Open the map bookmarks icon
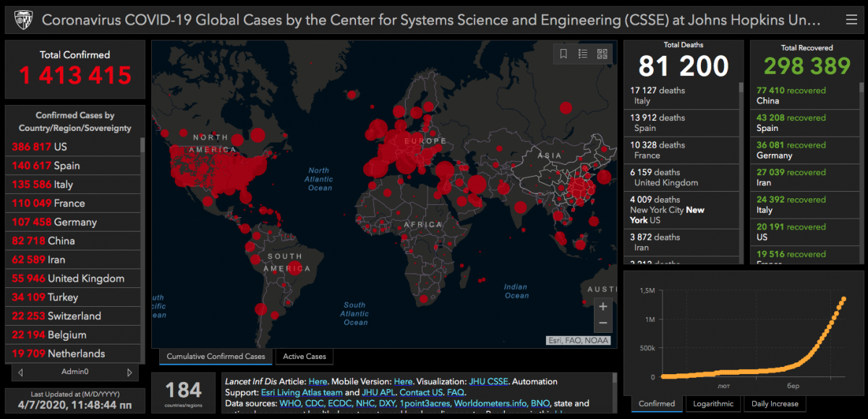868x419 pixels. 564,54
